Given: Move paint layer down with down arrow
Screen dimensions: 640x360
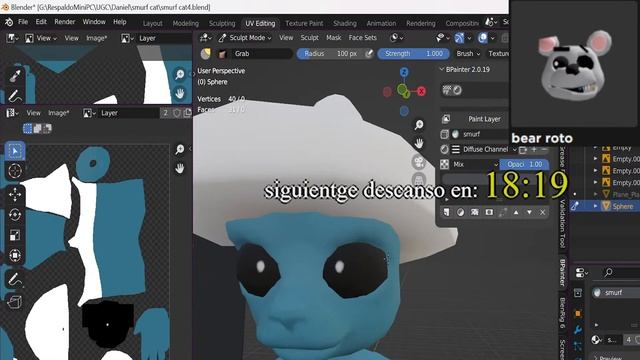Looking at the screenshot, I should [x=529, y=212].
